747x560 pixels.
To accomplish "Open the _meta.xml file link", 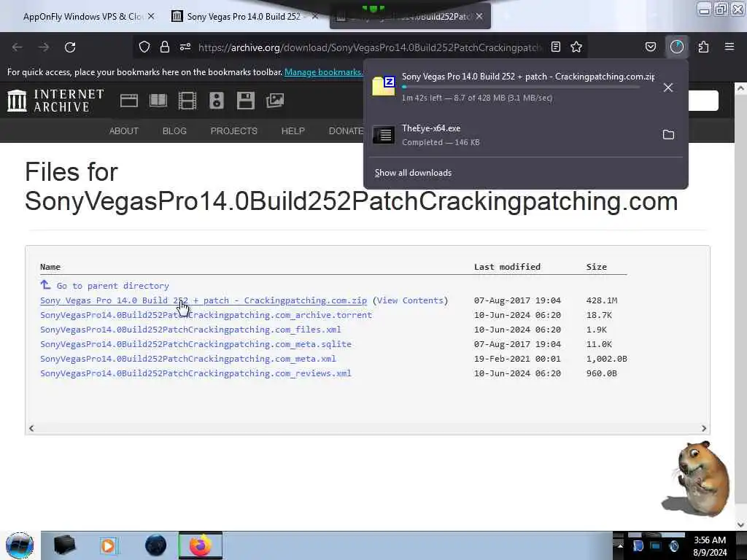I will [x=188, y=359].
